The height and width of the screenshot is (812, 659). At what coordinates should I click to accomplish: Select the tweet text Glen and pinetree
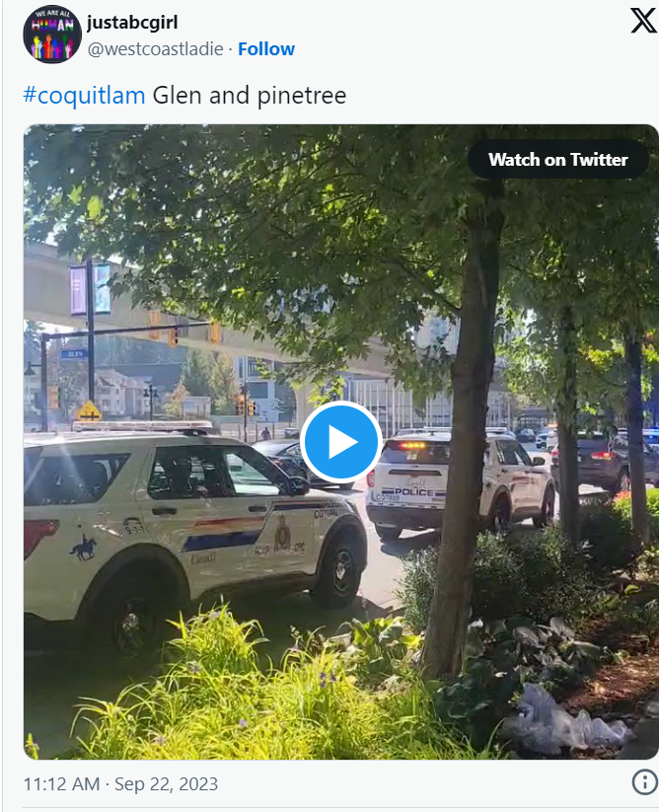point(250,96)
